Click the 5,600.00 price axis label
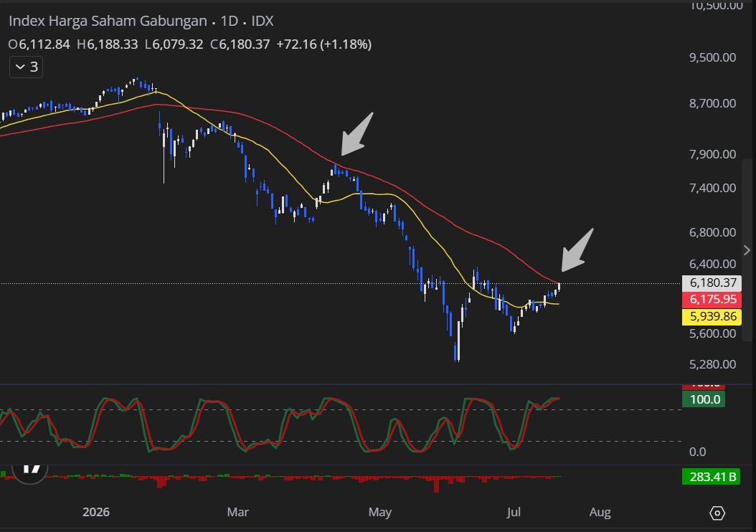Viewport: 756px width, 532px height. pos(713,333)
